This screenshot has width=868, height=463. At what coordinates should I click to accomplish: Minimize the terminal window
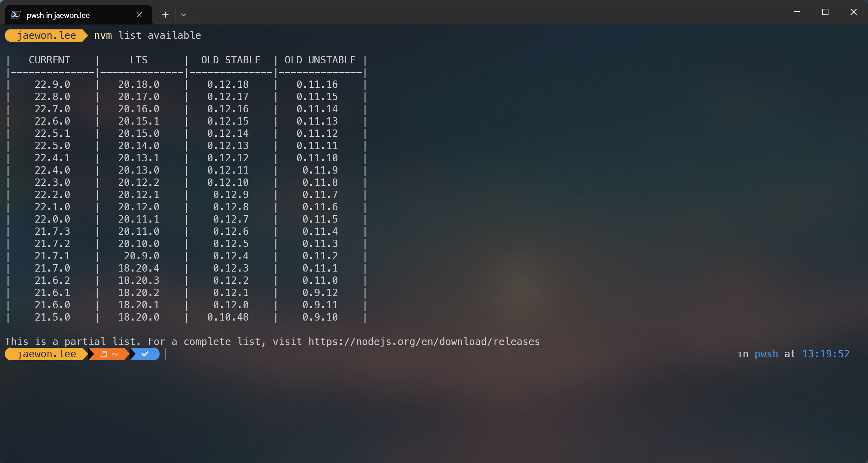(797, 12)
